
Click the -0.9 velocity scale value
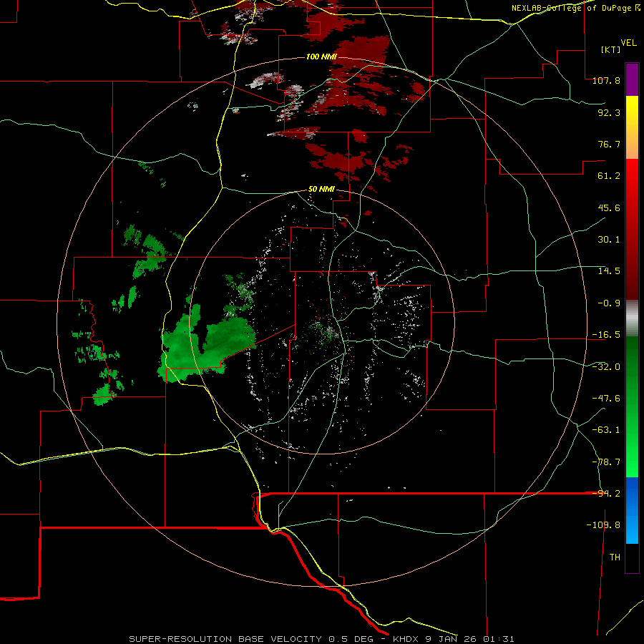[x=609, y=303]
